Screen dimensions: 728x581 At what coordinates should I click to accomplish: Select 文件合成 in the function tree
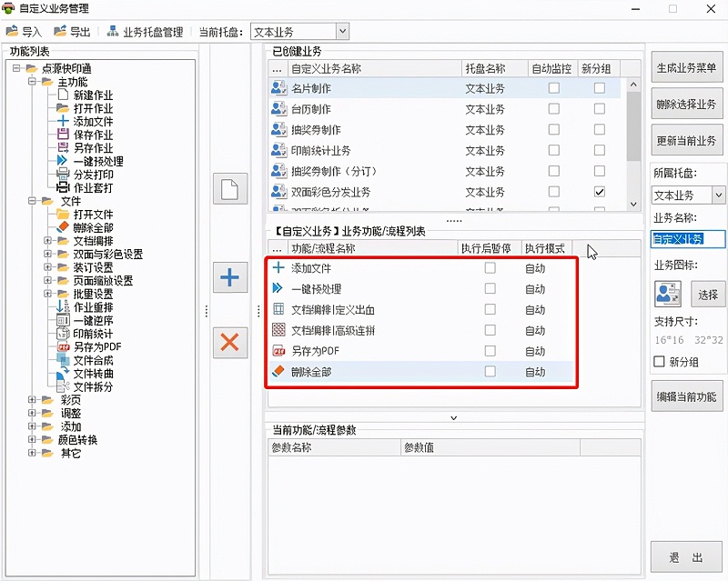(x=93, y=361)
